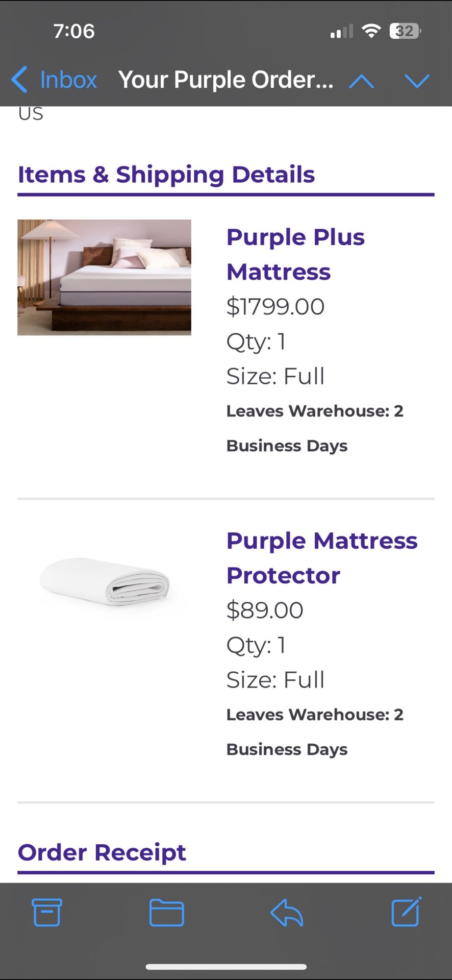Select the Purple Plus Mattress bedroom photo
The width and height of the screenshot is (452, 980).
pos(104,277)
